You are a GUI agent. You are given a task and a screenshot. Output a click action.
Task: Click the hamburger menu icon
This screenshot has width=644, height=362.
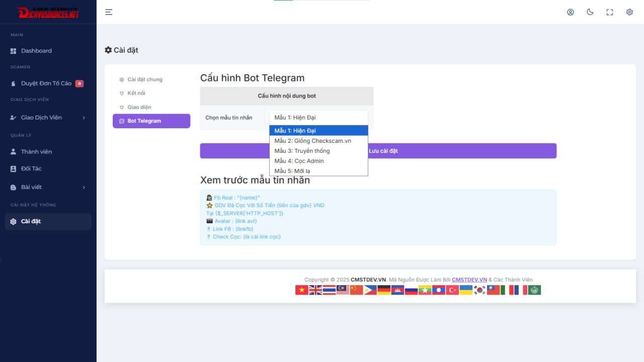(x=109, y=12)
